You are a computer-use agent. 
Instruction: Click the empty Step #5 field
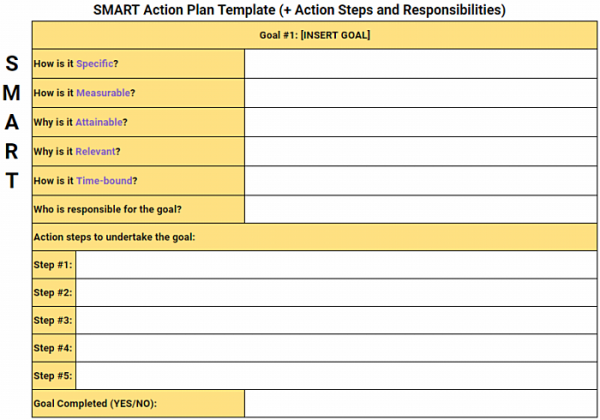336,376
